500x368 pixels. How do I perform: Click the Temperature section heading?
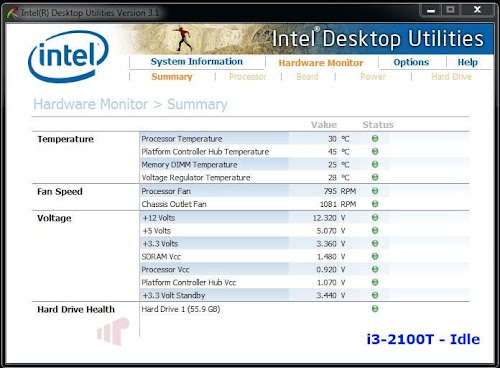[x=65, y=139]
